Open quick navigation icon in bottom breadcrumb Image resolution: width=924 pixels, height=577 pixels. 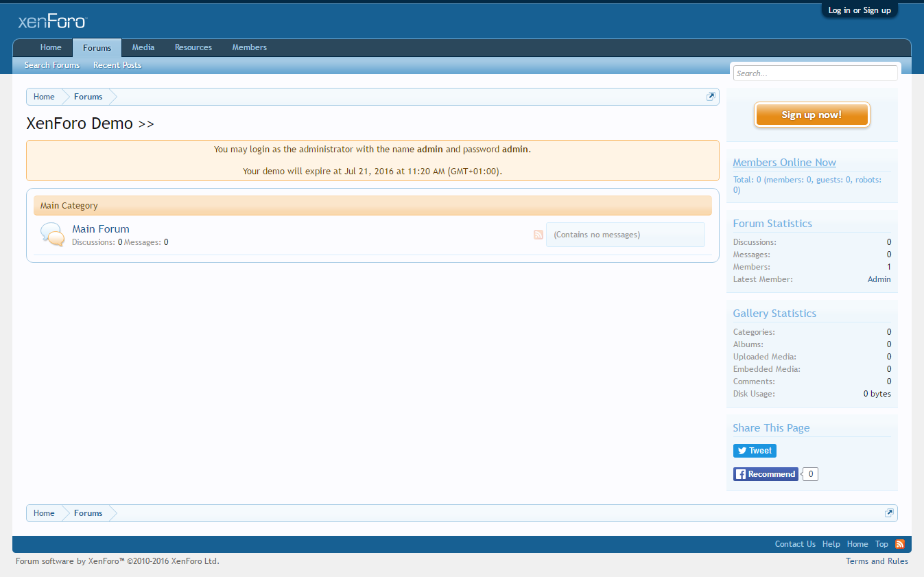[x=889, y=513]
